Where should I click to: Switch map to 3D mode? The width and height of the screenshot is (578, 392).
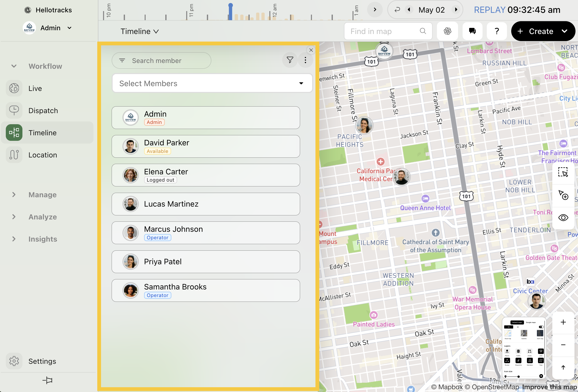point(518,327)
